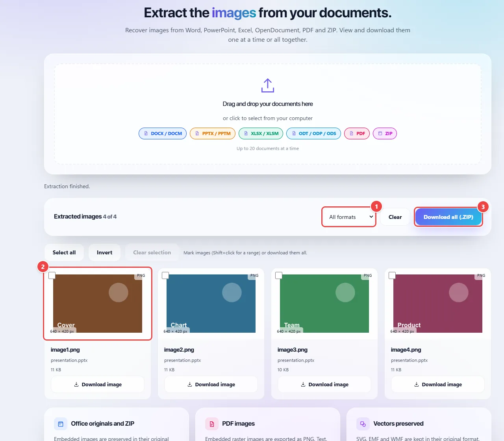Click the Invert button
The image size is (504, 441).
[104, 252]
